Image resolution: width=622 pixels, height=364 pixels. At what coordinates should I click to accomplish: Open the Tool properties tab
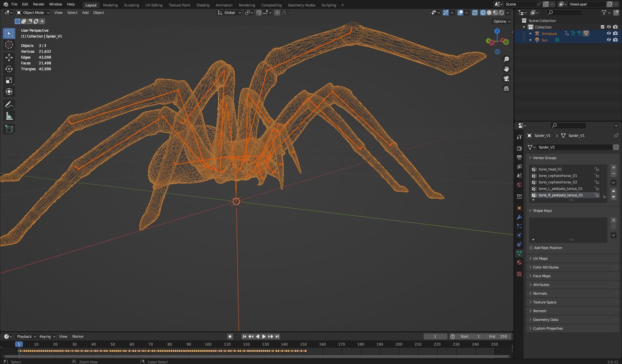click(519, 137)
